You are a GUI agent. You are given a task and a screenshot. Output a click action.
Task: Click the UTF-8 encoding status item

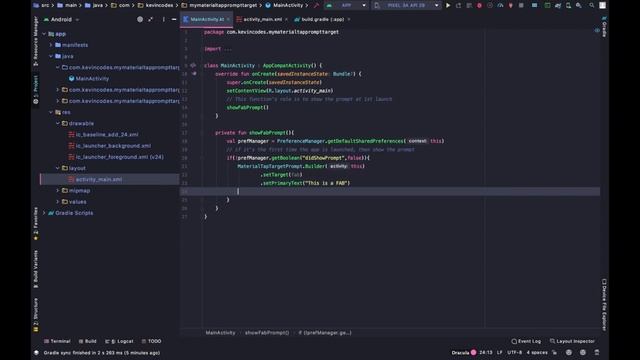point(515,353)
